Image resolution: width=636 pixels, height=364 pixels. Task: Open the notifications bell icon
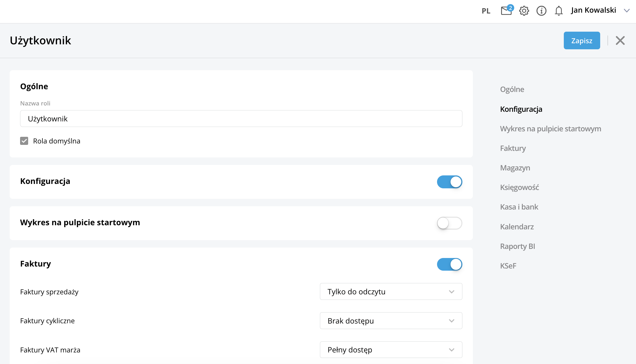559,11
